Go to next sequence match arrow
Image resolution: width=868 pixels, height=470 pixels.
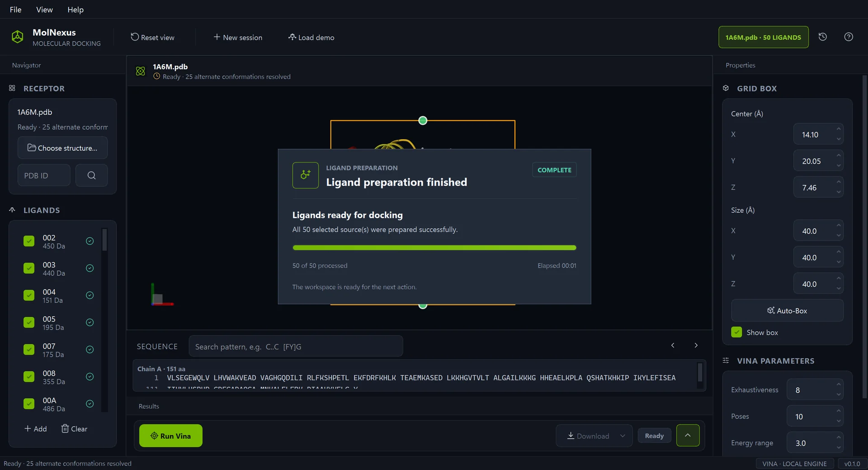pos(696,345)
